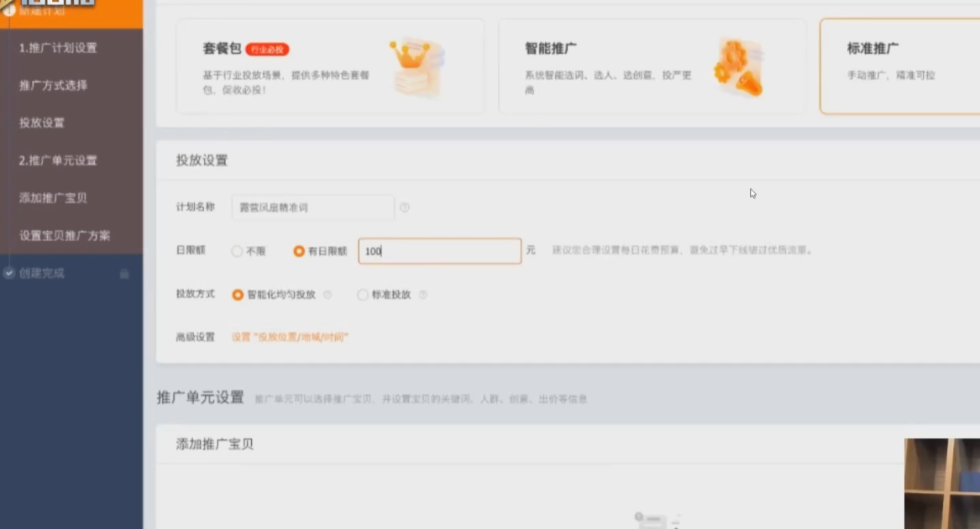Select the 有日限额 radio button
The height and width of the screenshot is (529, 980).
pyautogui.click(x=299, y=251)
